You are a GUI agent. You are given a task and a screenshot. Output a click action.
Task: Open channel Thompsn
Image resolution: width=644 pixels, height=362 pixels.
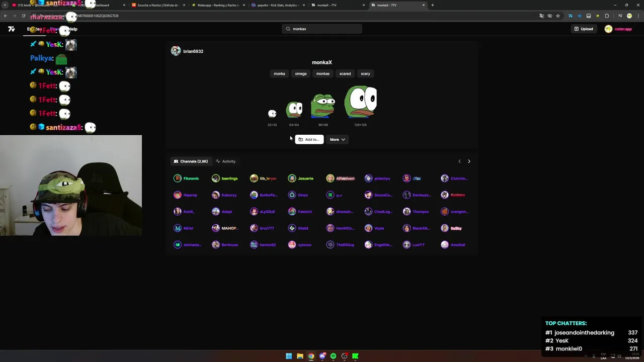tap(416, 212)
